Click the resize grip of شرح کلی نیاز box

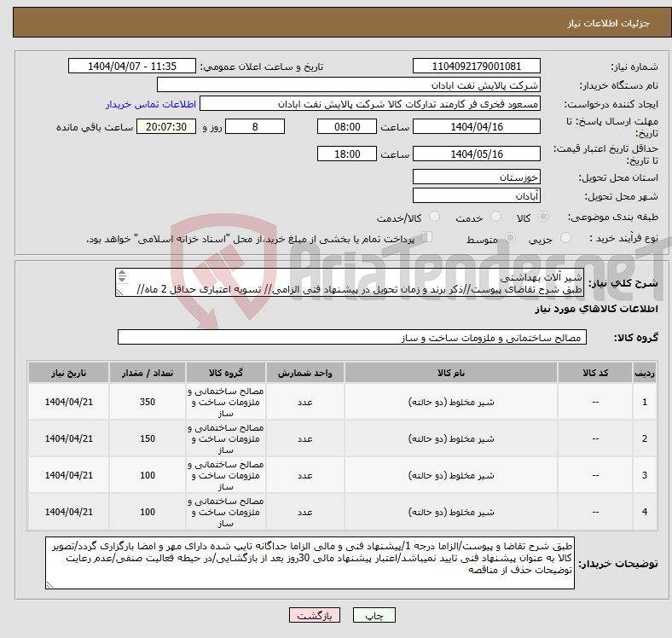click(x=120, y=292)
